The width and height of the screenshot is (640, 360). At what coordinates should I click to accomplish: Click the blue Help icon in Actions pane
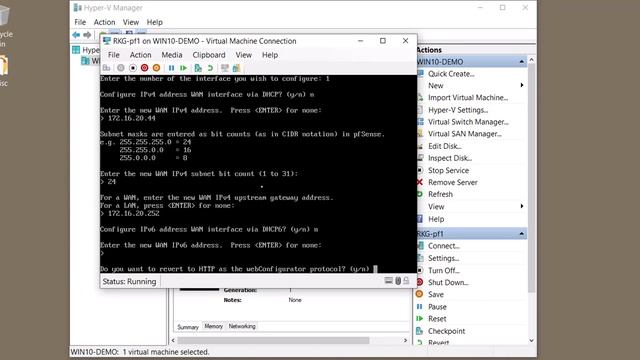(x=420, y=219)
